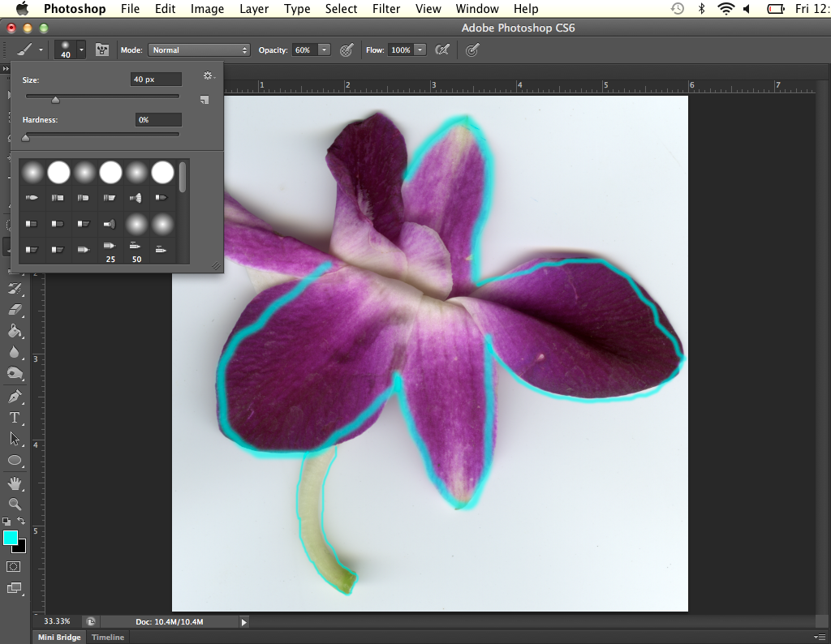Click the brush Size input field

coord(157,79)
